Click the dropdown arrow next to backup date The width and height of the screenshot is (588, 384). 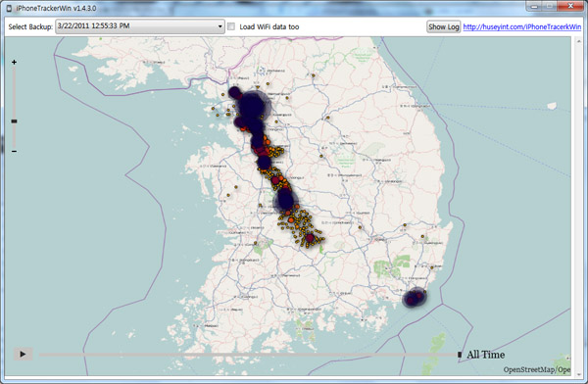220,26
